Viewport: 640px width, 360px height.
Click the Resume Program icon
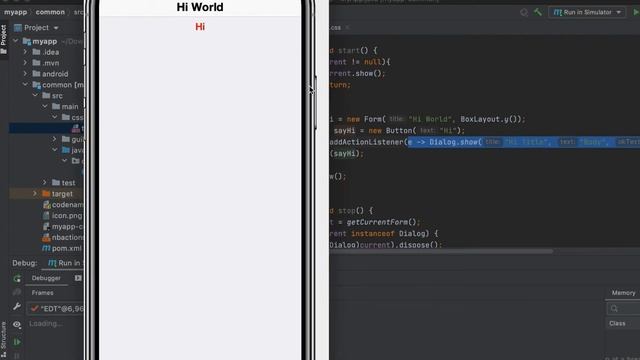point(17,342)
